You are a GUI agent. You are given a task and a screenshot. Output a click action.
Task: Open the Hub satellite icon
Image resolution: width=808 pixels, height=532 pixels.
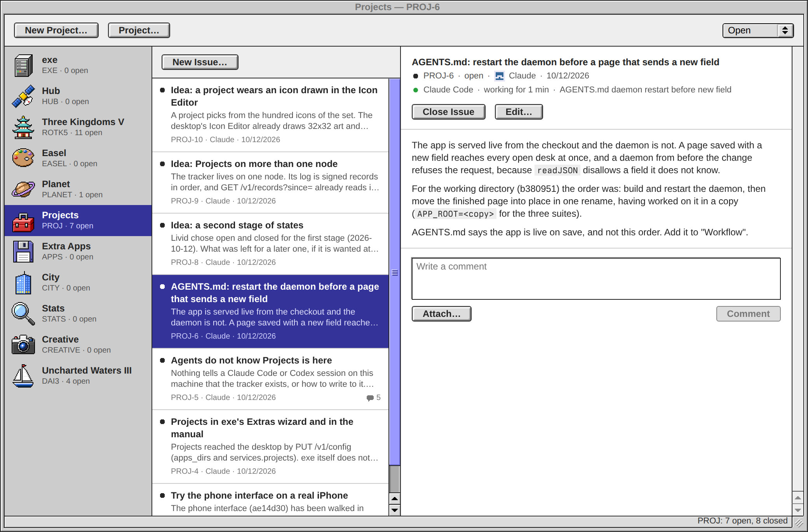[x=23, y=96]
